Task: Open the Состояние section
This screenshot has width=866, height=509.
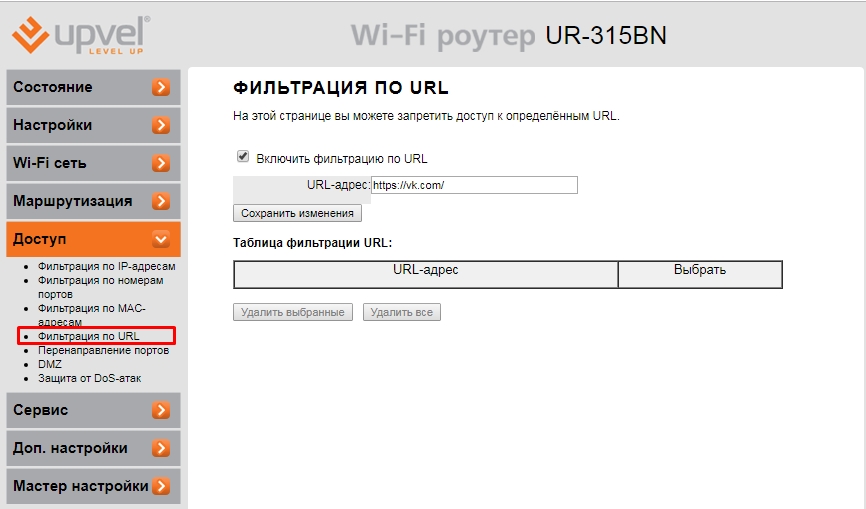Action: click(x=93, y=87)
